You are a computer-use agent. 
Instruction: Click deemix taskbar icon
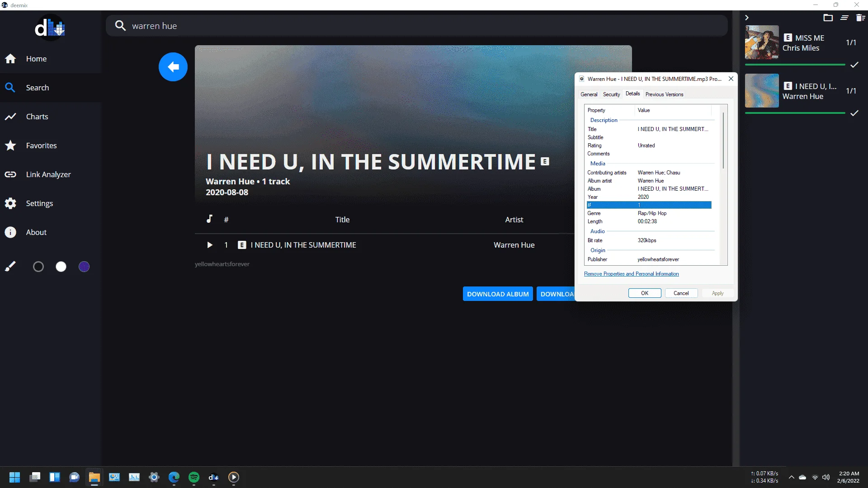[214, 477]
